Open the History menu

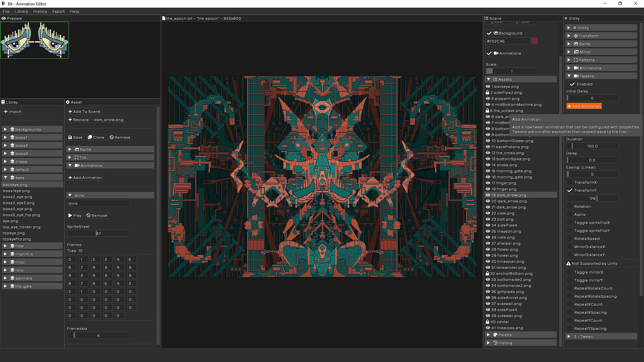click(40, 11)
